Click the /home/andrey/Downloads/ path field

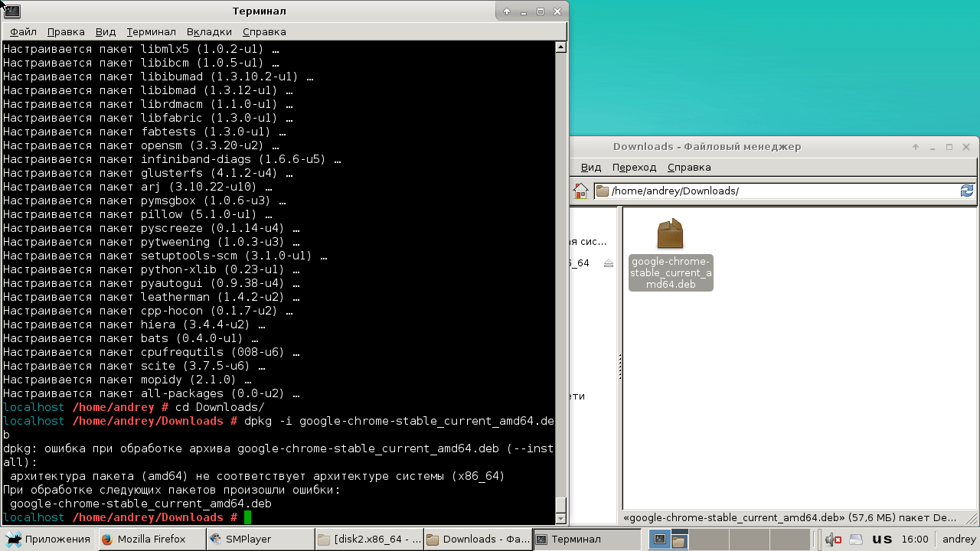click(781, 191)
